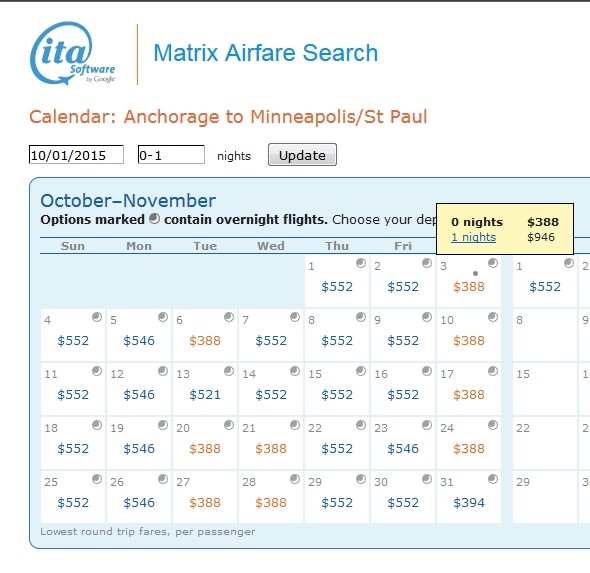The width and height of the screenshot is (590, 573).
Task: Click overnight flight icon on October 31
Action: tap(493, 479)
